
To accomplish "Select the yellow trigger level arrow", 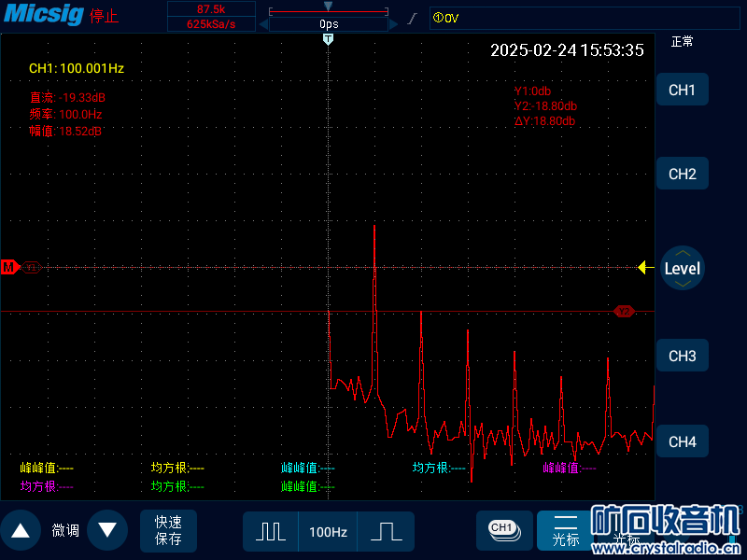I will pos(644,268).
